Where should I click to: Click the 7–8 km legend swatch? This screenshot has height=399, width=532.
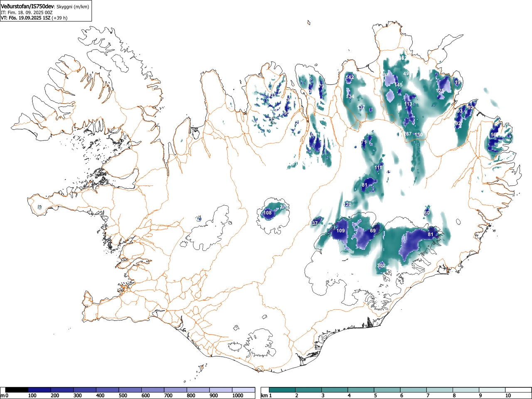439,390
